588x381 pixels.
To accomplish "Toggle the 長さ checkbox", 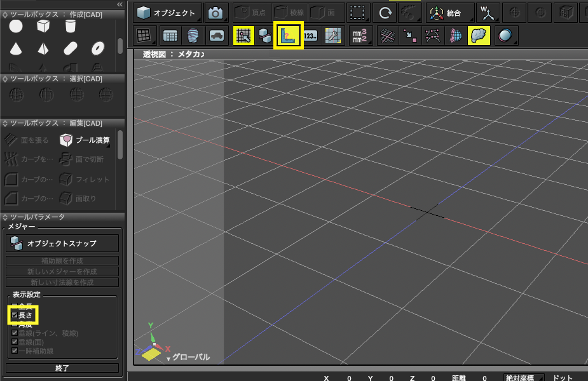I will click(x=15, y=315).
